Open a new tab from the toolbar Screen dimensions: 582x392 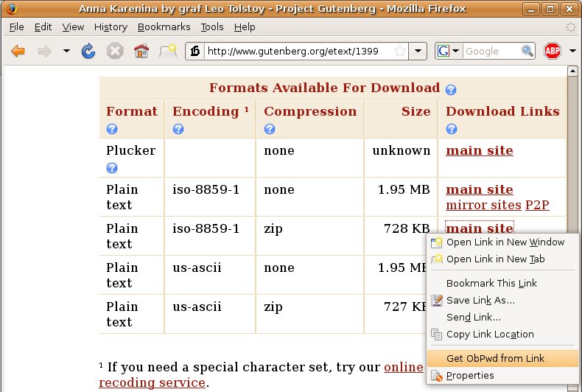click(x=168, y=51)
